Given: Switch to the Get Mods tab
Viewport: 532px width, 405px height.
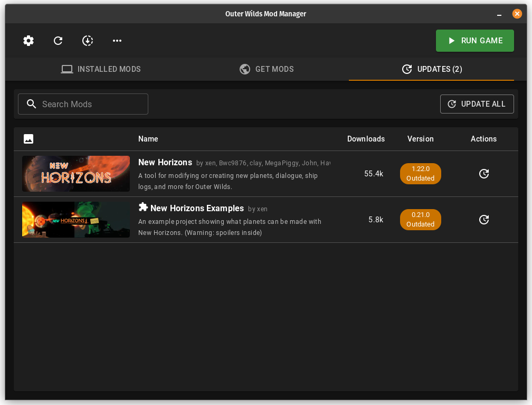Looking at the screenshot, I should pyautogui.click(x=266, y=69).
